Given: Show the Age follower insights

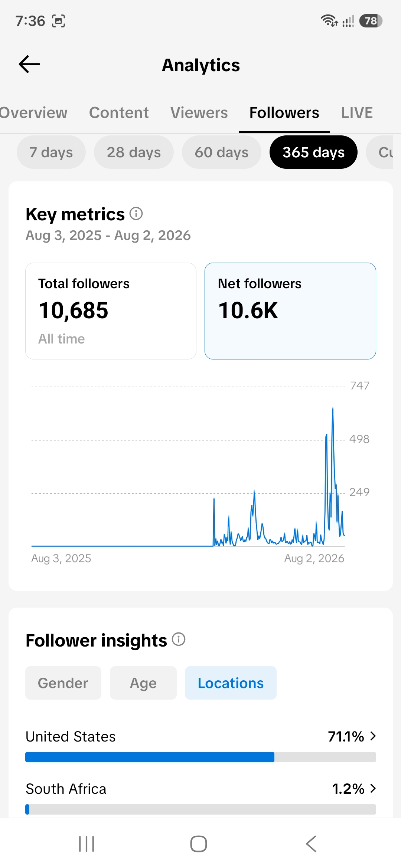Looking at the screenshot, I should 143,683.
